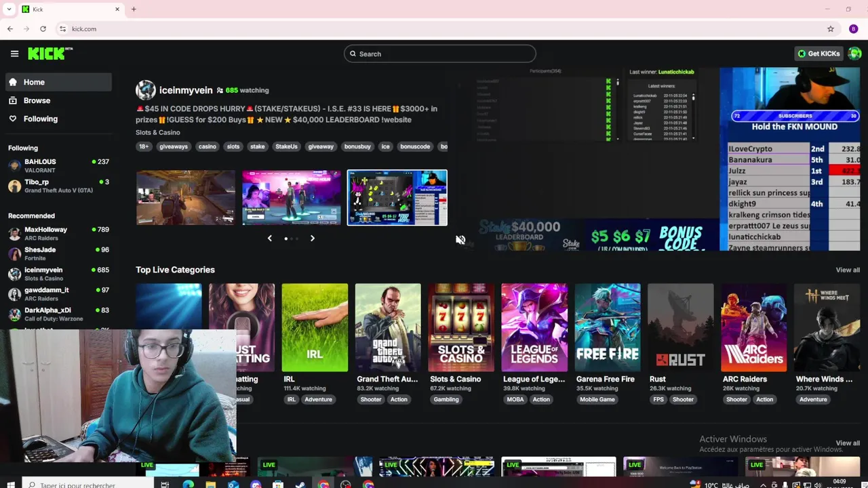Select the slots tag
868x488 pixels.
233,146
